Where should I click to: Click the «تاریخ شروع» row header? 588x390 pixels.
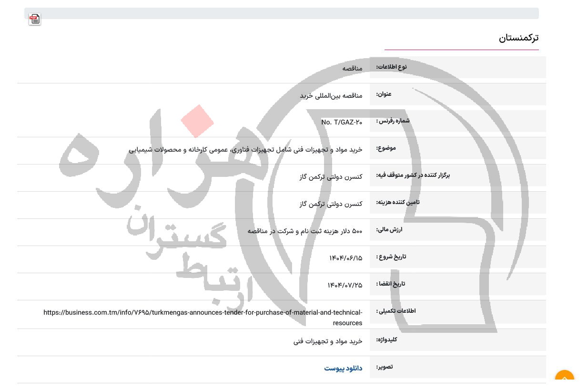[391, 257]
